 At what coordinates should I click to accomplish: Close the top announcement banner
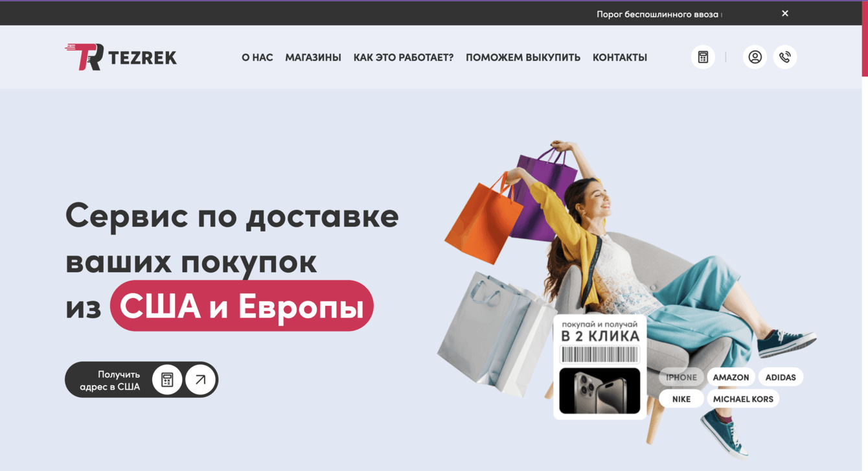point(785,13)
